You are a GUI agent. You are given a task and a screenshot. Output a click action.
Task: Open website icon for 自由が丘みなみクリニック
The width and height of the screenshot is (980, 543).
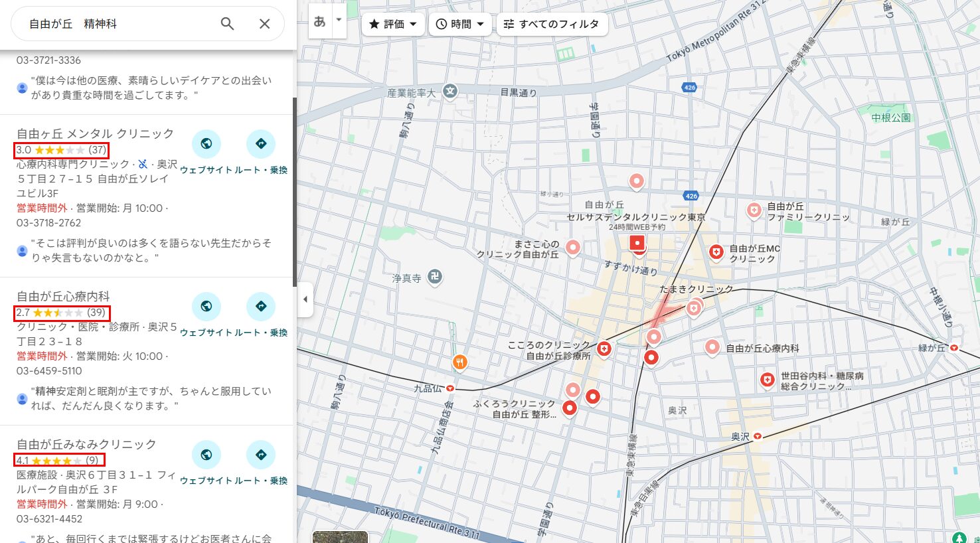(x=206, y=455)
